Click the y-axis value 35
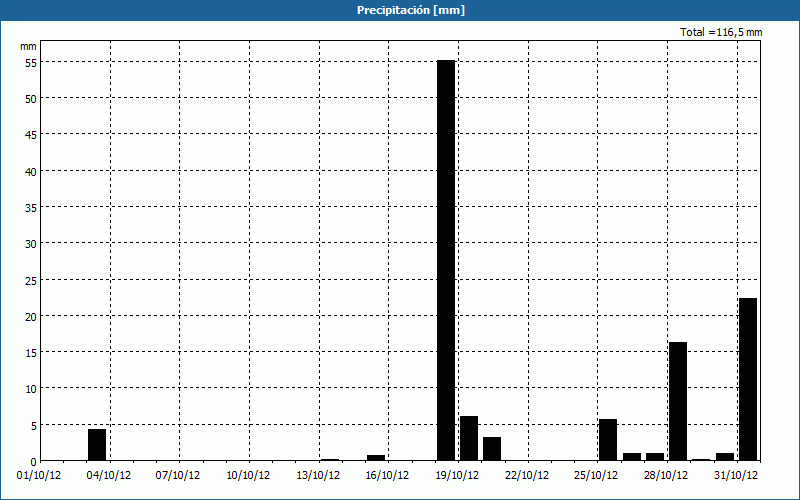The height and width of the screenshot is (500, 800). click(x=31, y=208)
